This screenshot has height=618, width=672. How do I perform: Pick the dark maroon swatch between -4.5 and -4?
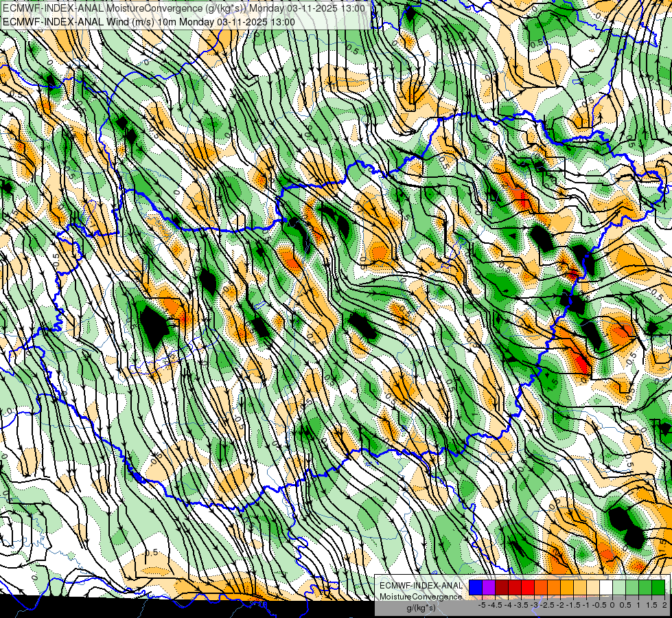tap(502, 588)
